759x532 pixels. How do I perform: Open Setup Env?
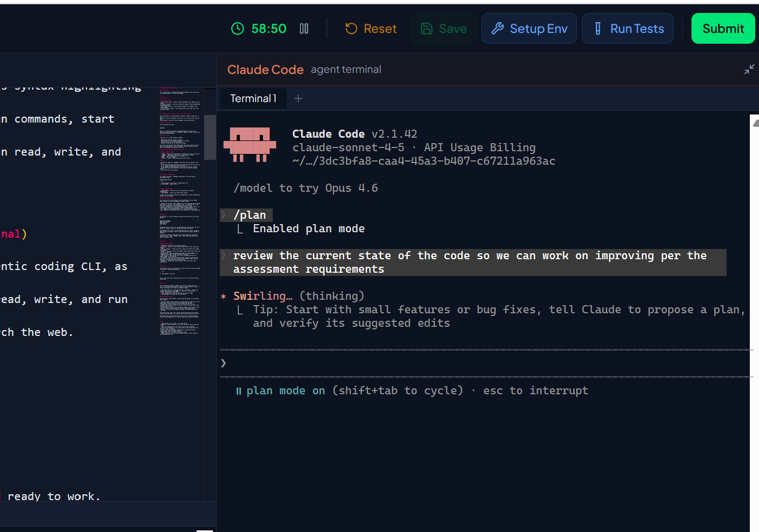pyautogui.click(x=529, y=29)
